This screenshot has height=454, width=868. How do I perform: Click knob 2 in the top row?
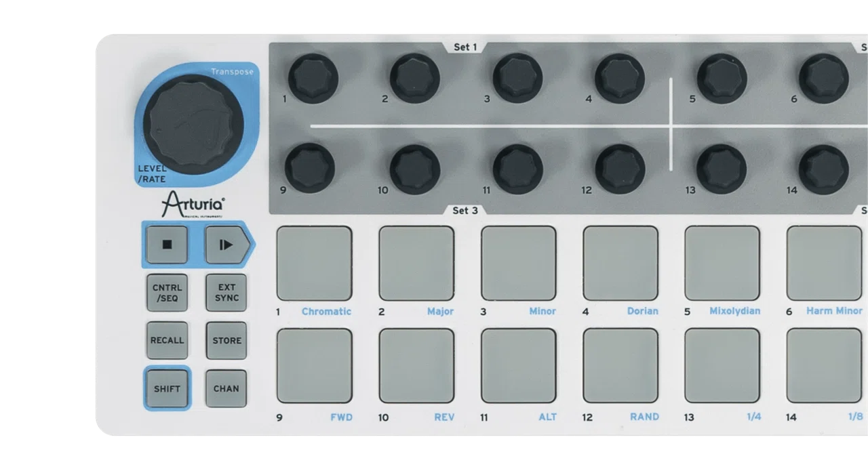[415, 78]
